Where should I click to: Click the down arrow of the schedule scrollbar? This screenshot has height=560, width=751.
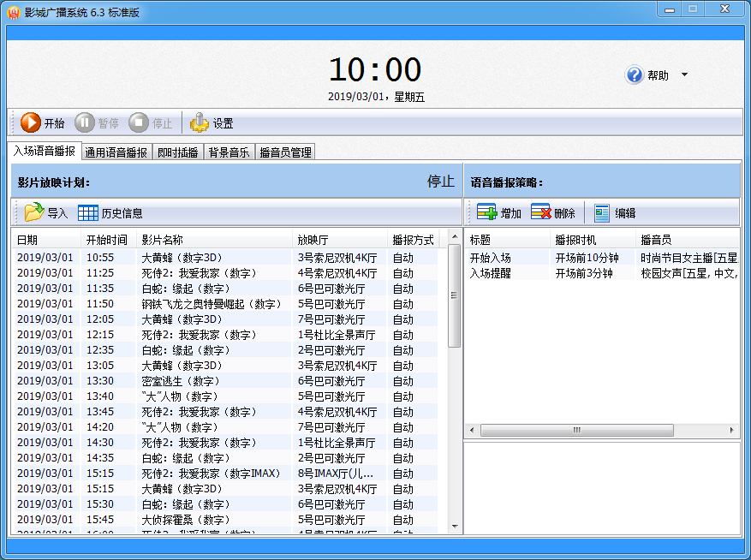tap(455, 527)
